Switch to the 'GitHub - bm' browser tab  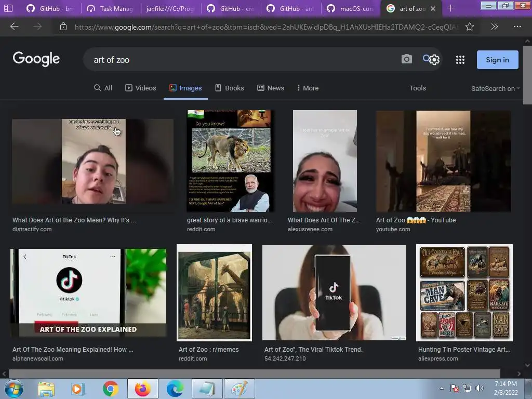[x=51, y=8]
